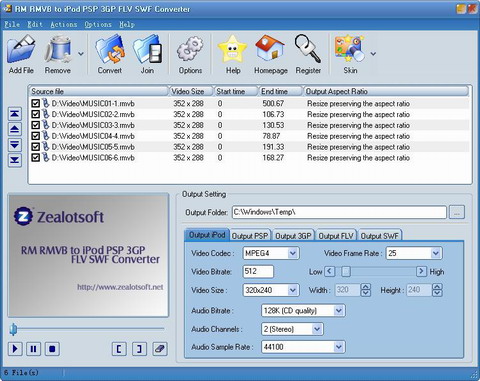Click the Source file column header

click(x=98, y=91)
